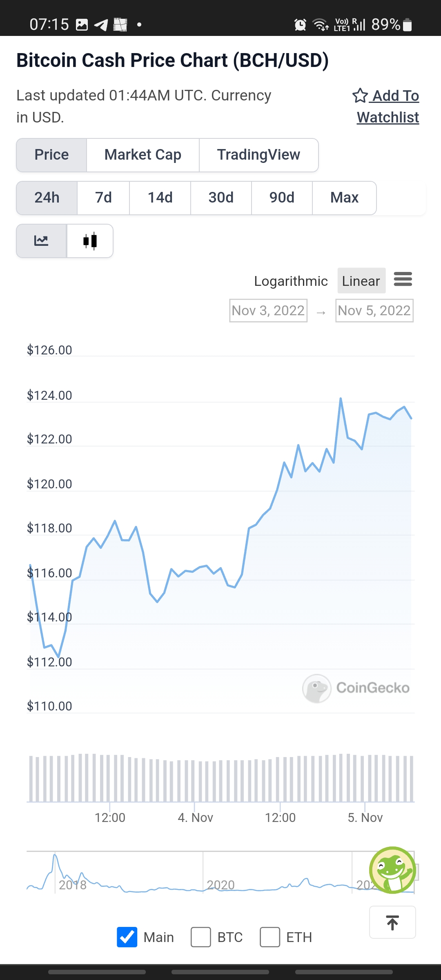Select the Max time range

[x=344, y=198]
